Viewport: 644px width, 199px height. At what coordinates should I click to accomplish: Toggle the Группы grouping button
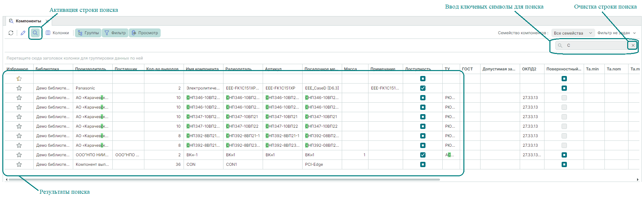click(88, 33)
